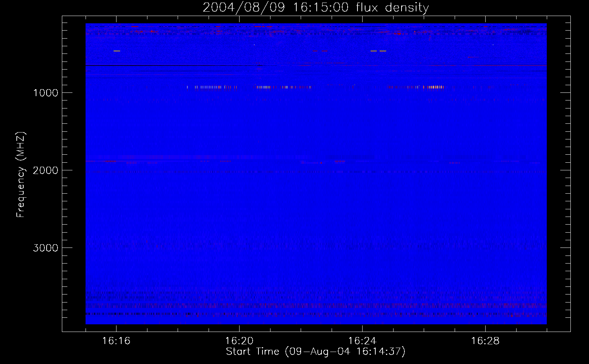Select the 16:16 time tick label
This screenshot has width=589, height=364.
tap(116, 341)
